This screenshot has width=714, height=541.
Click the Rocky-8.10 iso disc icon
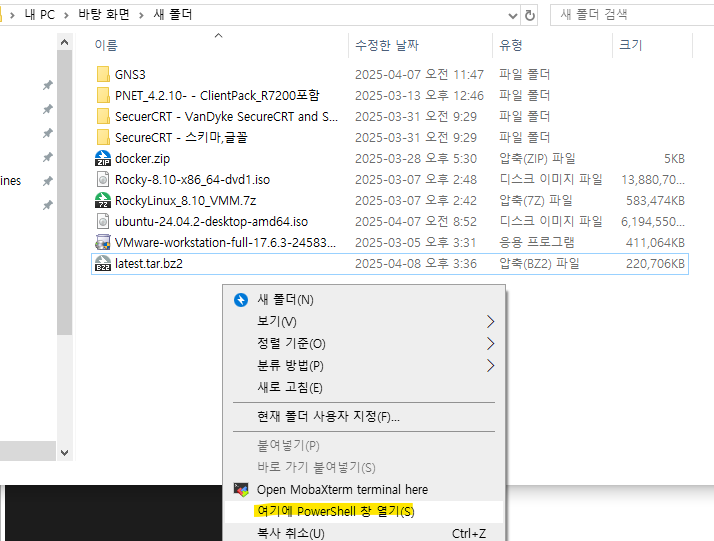point(103,179)
